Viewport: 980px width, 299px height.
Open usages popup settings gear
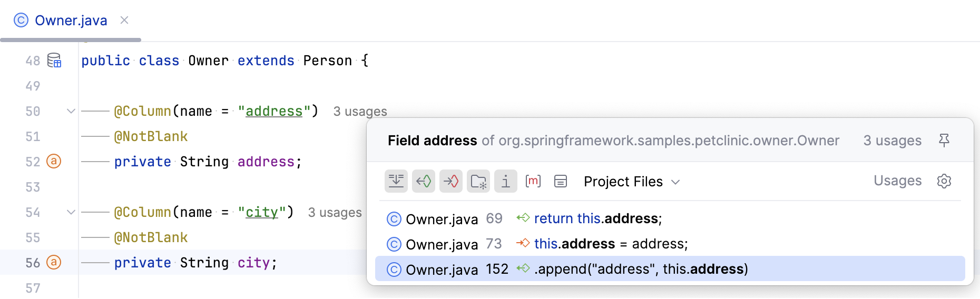[x=944, y=181]
